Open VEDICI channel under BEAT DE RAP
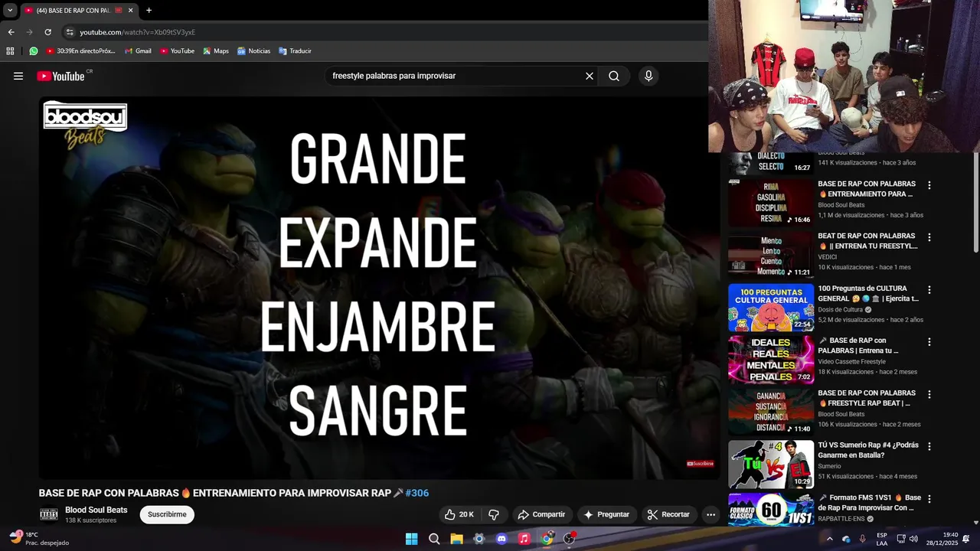The image size is (980, 551). tap(827, 257)
